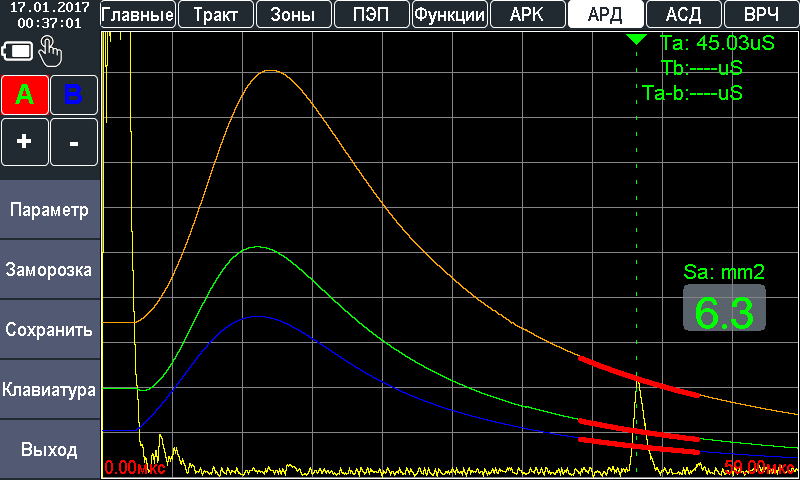Go to the АСД tab
This screenshot has height=480, width=800.
click(683, 14)
